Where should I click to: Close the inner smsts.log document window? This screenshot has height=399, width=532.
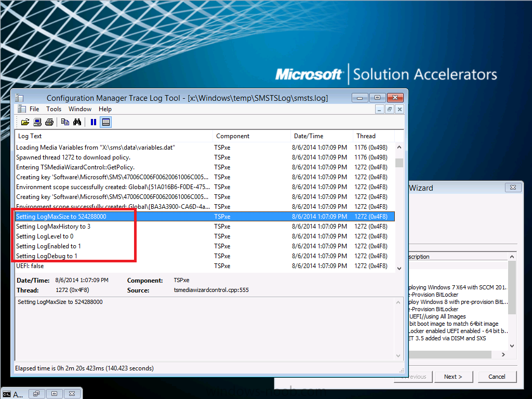400,109
